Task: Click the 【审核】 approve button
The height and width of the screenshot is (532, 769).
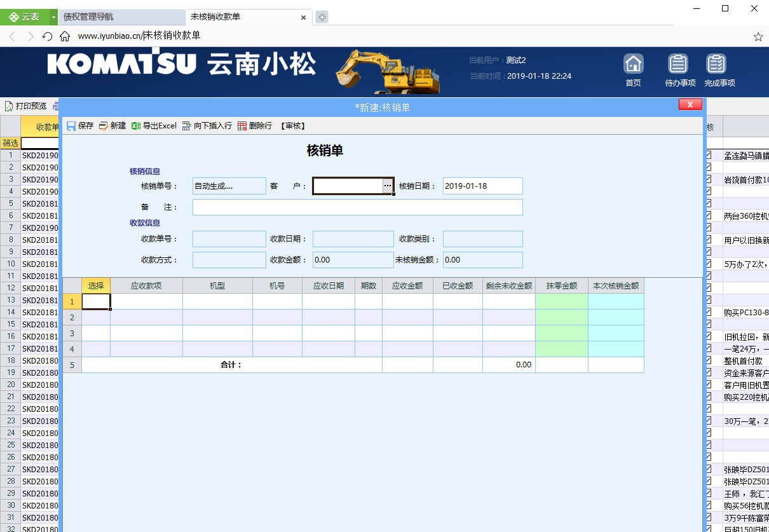Action: tap(293, 126)
